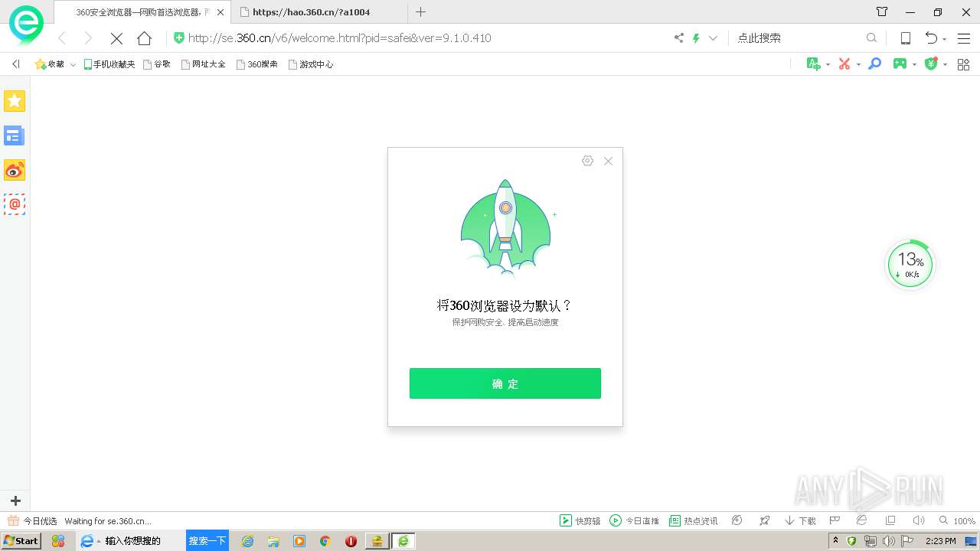Open the hamburger main menu
The image size is (980, 551).
964,38
